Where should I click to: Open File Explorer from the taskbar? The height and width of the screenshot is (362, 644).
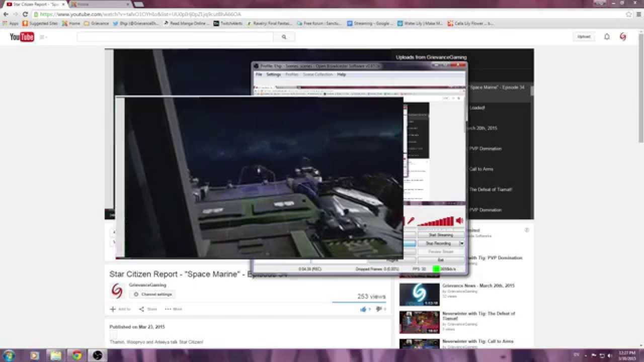pos(55,355)
